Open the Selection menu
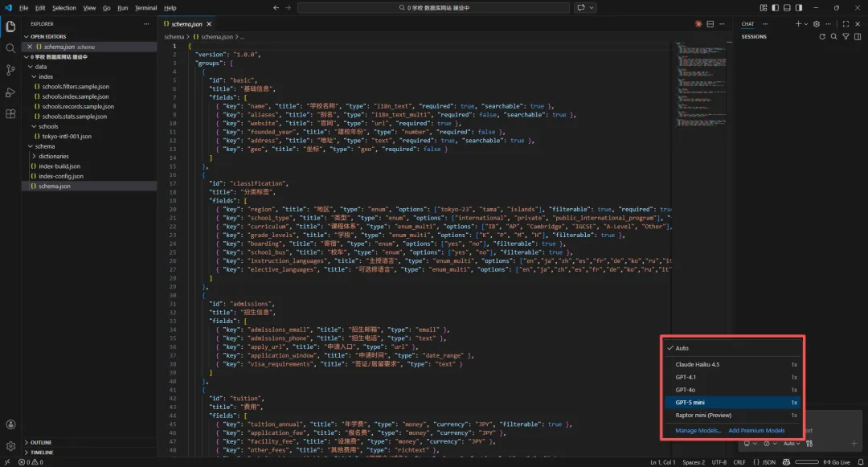 point(64,8)
